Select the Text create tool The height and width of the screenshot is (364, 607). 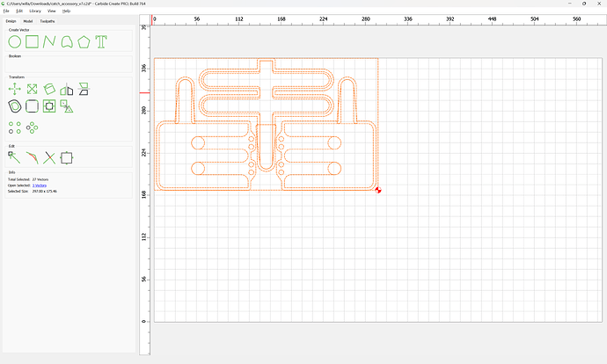(101, 42)
